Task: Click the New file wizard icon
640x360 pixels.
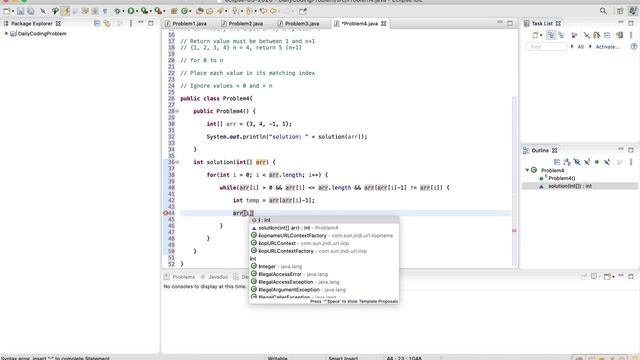Action: click(7, 11)
